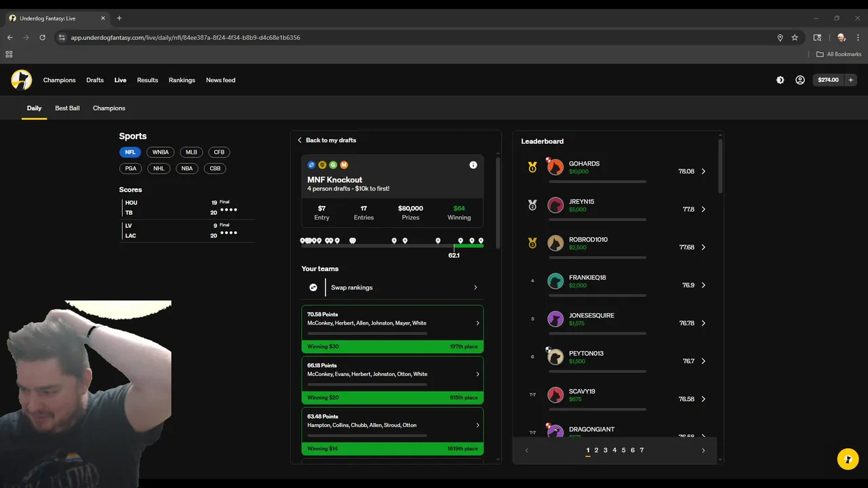
Task: Toggle the dark/light theme icon
Action: [780, 80]
